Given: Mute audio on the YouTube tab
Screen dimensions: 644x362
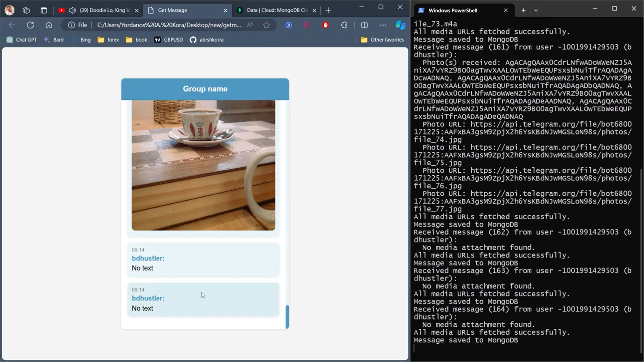Looking at the screenshot, I should 72,10.
